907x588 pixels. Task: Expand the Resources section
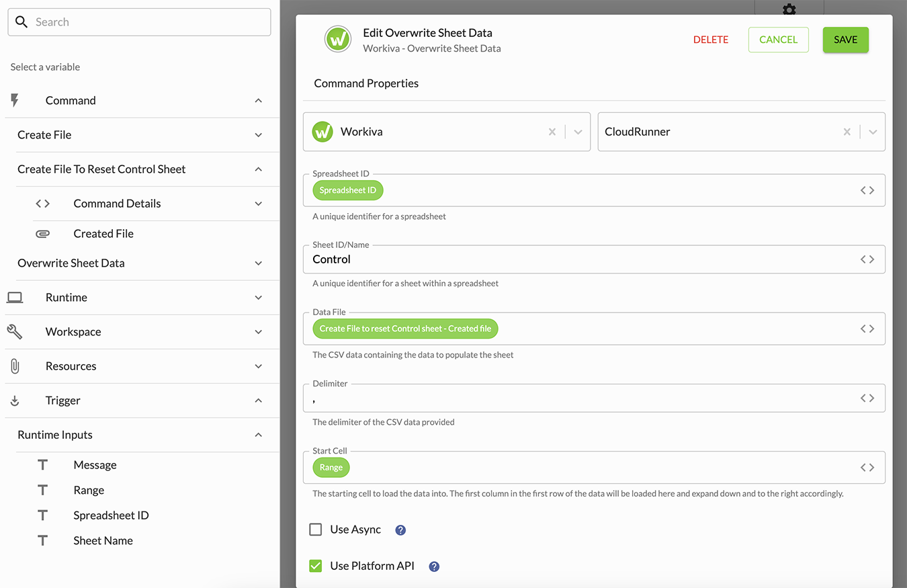(259, 366)
